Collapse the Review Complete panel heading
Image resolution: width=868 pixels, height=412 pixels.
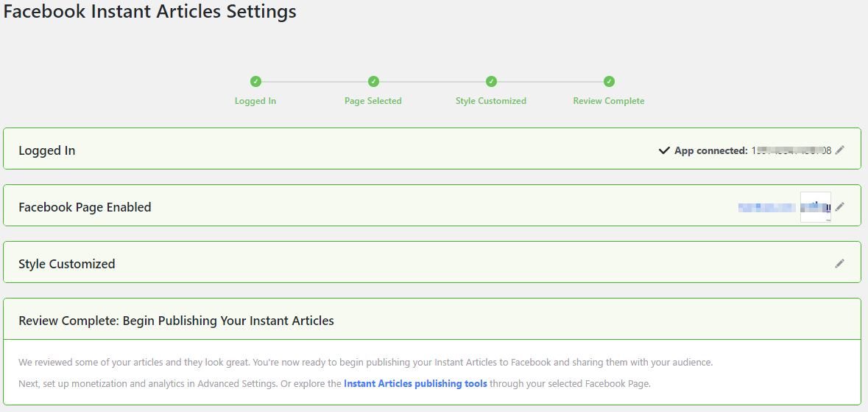click(176, 321)
